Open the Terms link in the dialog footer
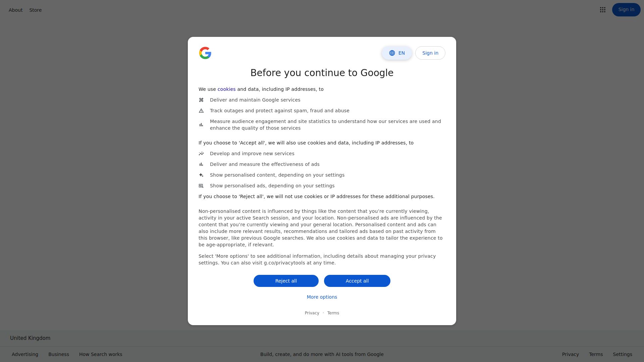This screenshot has height=362, width=644. pyautogui.click(x=333, y=313)
